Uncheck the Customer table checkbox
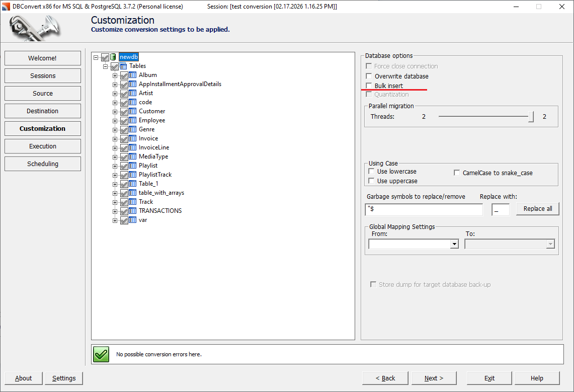 (x=124, y=112)
